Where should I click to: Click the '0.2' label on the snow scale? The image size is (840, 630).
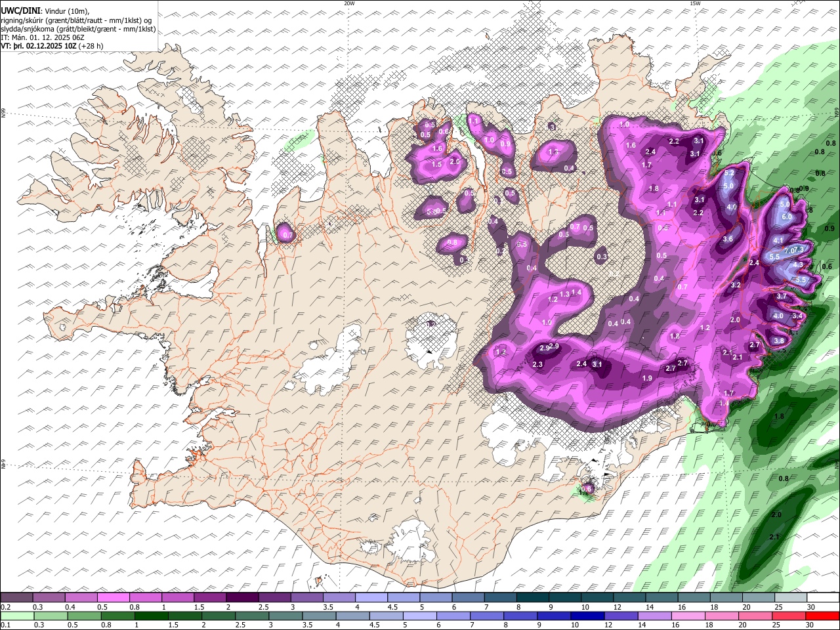pos(5,607)
